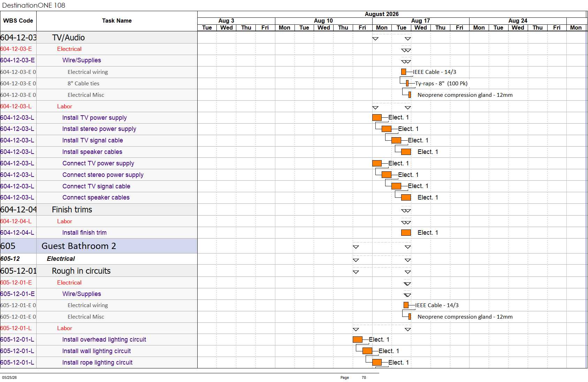The image size is (588, 382).
Task: Click the TV/Audio summary start triangle
Action: [x=375, y=39]
